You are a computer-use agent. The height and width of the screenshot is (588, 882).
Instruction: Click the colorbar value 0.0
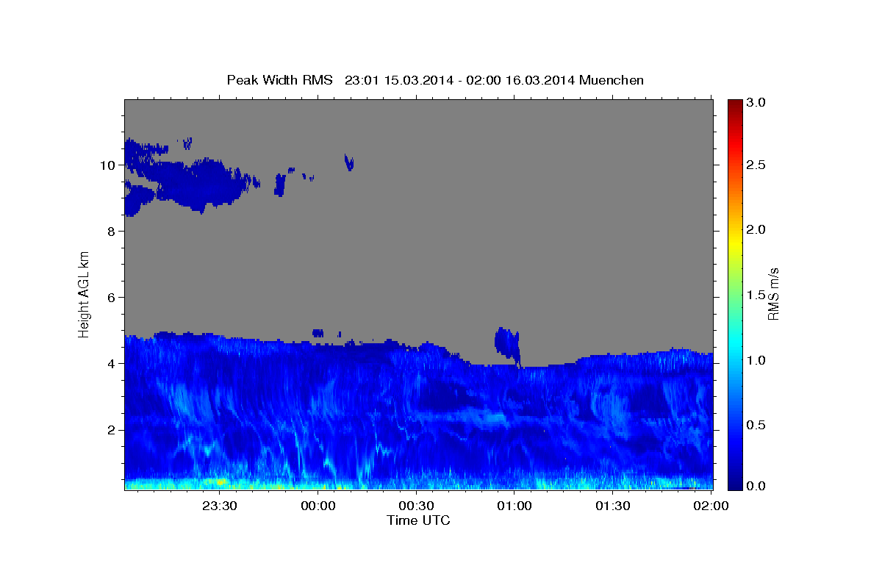756,486
